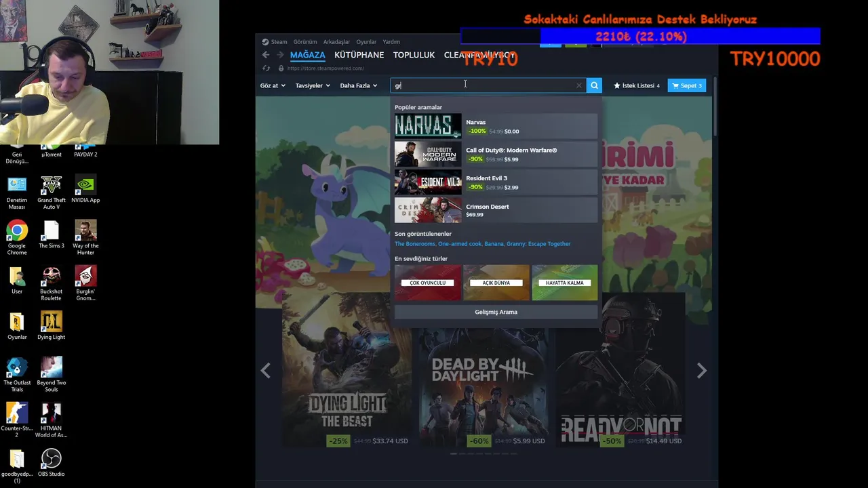Viewport: 868px width, 488px height.
Task: Clear the Steam search box text
Action: (x=578, y=85)
